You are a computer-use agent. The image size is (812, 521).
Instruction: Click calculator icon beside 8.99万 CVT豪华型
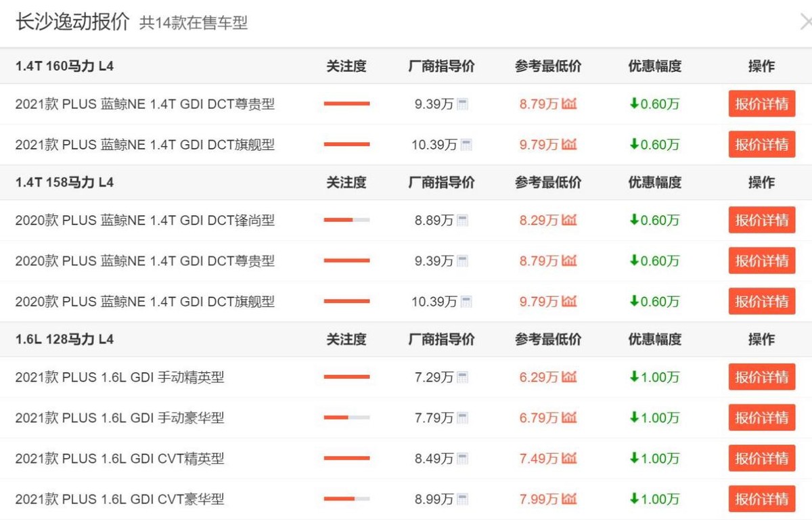click(462, 499)
